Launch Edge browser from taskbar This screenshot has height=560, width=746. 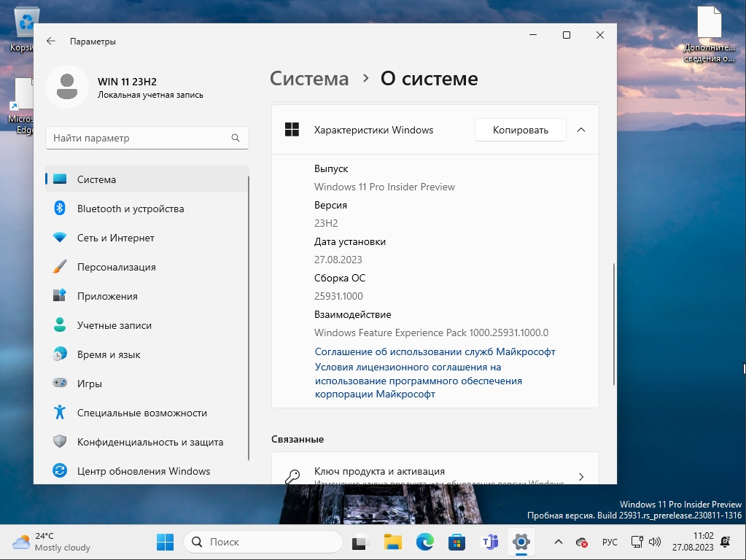click(425, 542)
